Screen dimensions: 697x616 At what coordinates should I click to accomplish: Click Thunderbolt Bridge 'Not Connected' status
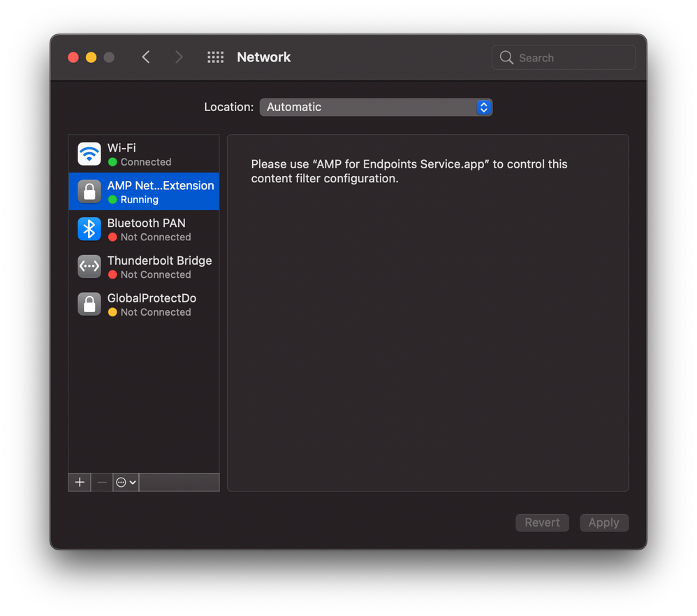click(156, 274)
